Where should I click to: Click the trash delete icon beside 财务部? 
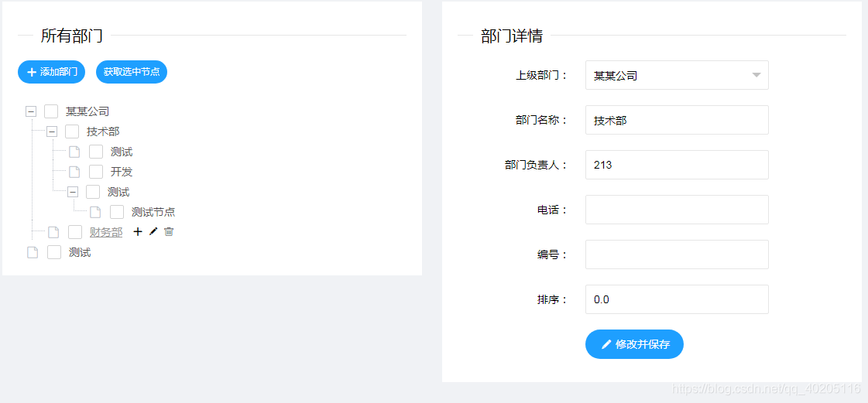pyautogui.click(x=169, y=232)
